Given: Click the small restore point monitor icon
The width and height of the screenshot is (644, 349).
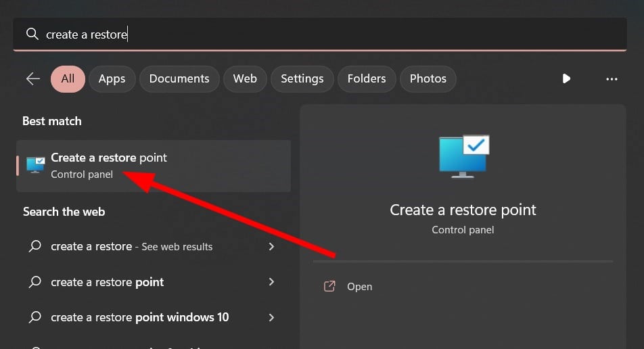Looking at the screenshot, I should pyautogui.click(x=36, y=165).
